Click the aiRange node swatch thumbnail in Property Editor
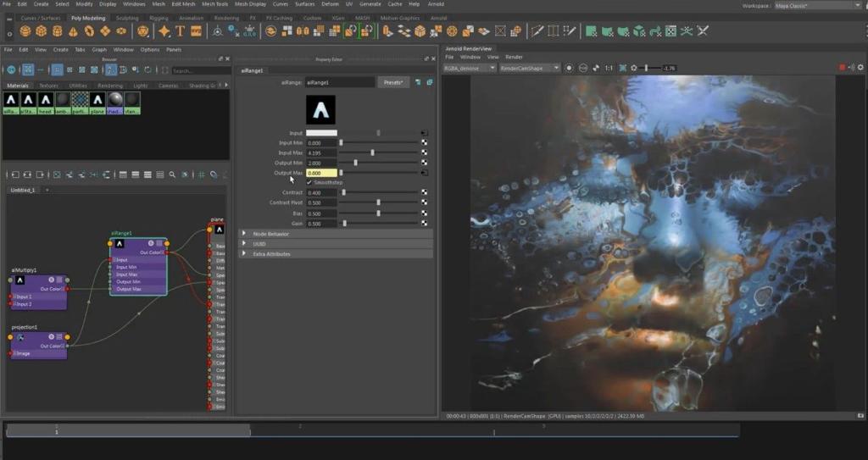Screen dimensions: 868x460 coord(320,109)
